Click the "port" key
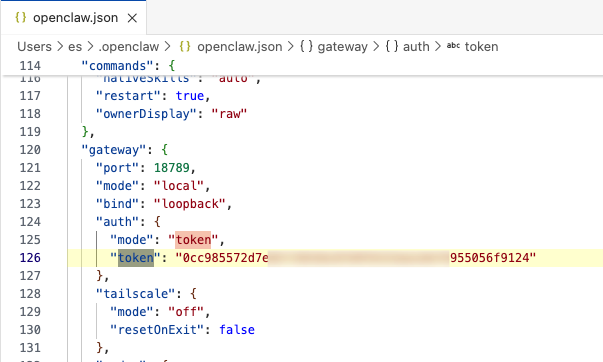603x362 pixels. pos(118,168)
